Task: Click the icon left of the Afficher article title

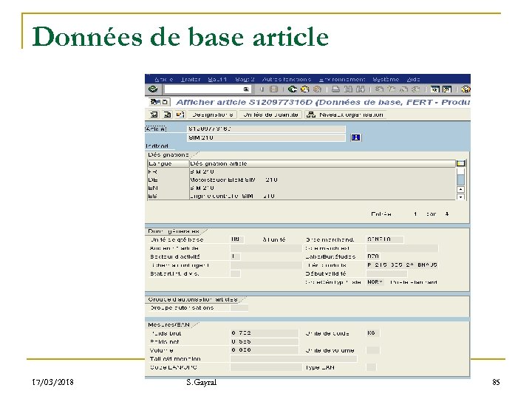Action: pos(159,102)
